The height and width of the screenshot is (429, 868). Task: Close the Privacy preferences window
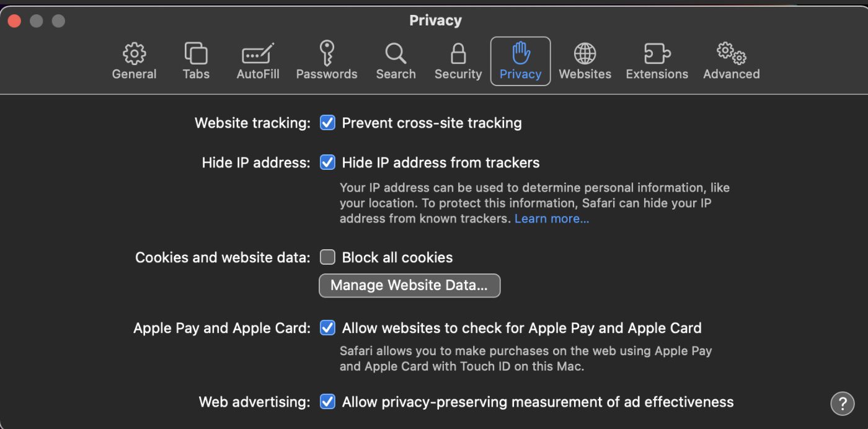pos(14,21)
